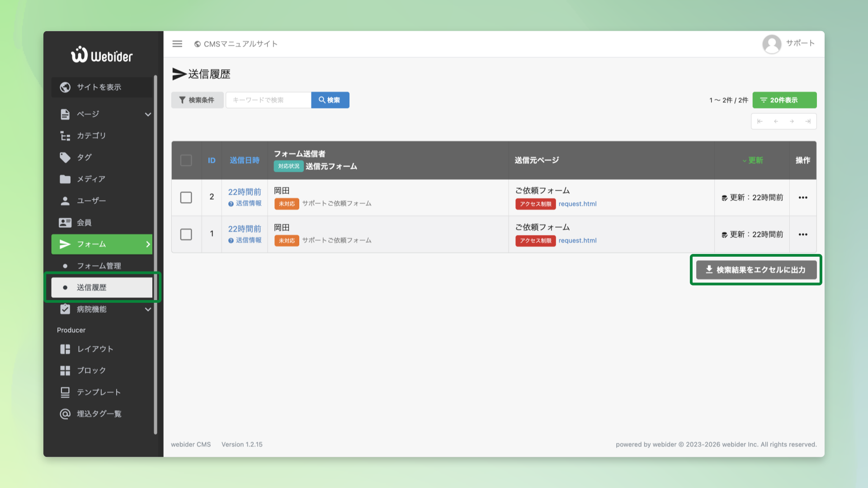
Task: Click 送信情報 help icon in row 2
Action: coord(231,204)
